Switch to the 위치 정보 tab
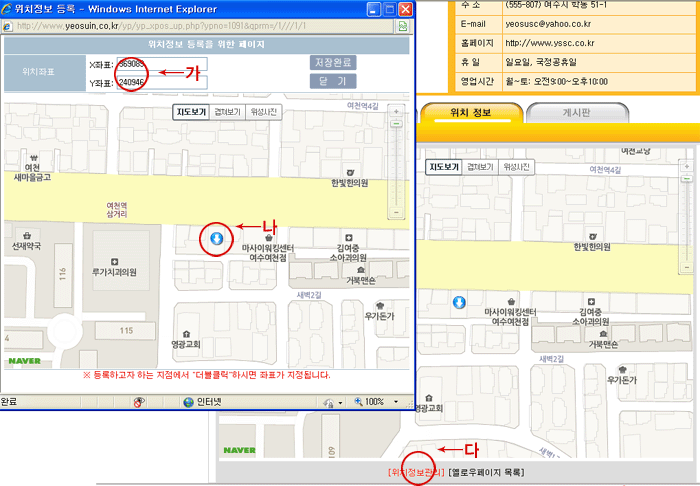This screenshot has height=486, width=700. 471,112
